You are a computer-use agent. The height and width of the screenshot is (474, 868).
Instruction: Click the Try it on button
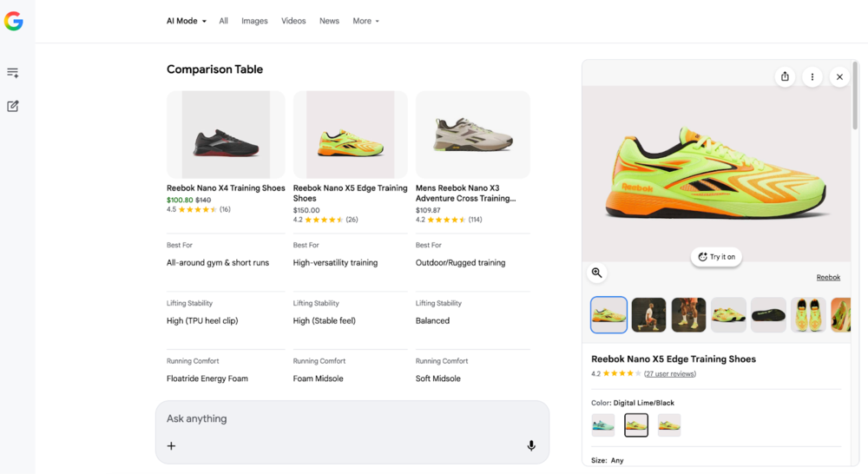[x=716, y=257]
